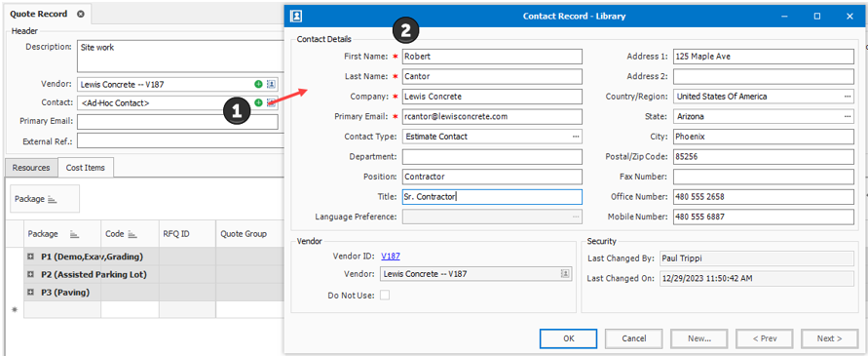Click Contact Record window title icon
868x356 pixels.
pos(296,16)
